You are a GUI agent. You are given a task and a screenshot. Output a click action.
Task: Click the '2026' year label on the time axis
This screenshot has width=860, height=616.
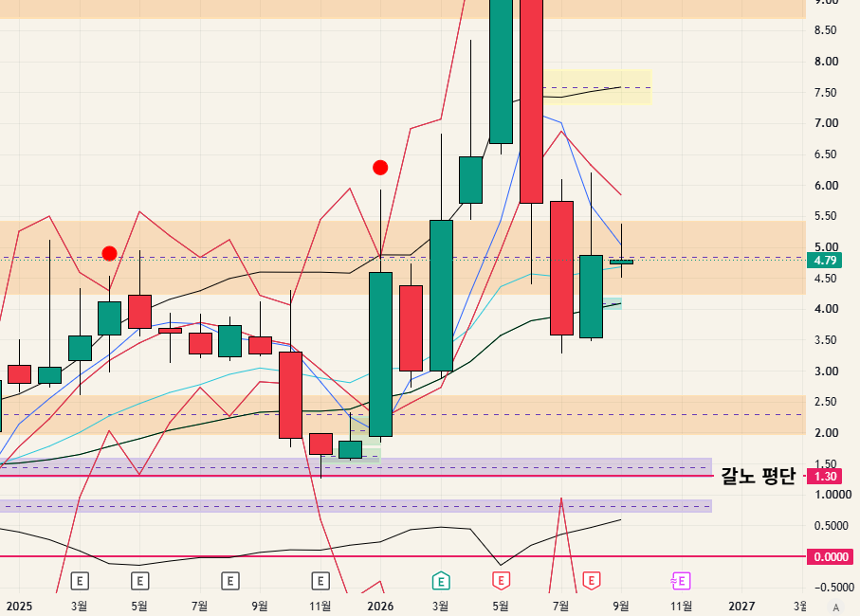click(380, 607)
